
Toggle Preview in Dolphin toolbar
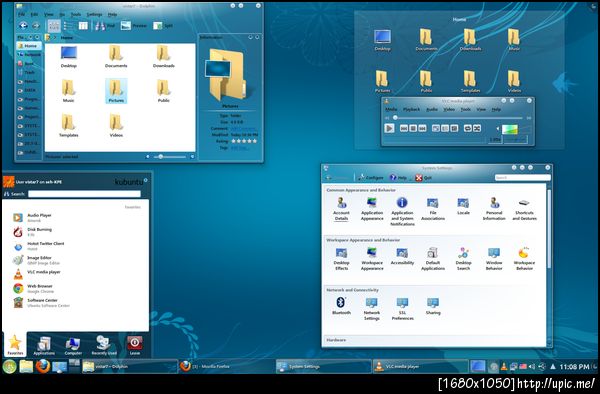[x=134, y=26]
